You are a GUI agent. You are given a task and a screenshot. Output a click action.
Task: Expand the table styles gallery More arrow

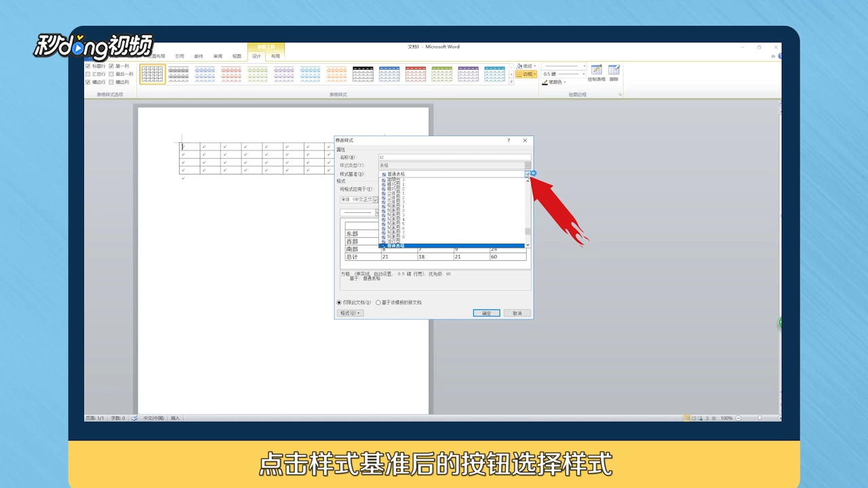(511, 81)
